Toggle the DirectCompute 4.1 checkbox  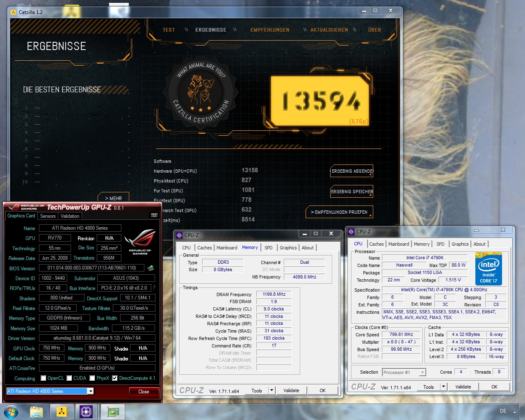point(115,378)
